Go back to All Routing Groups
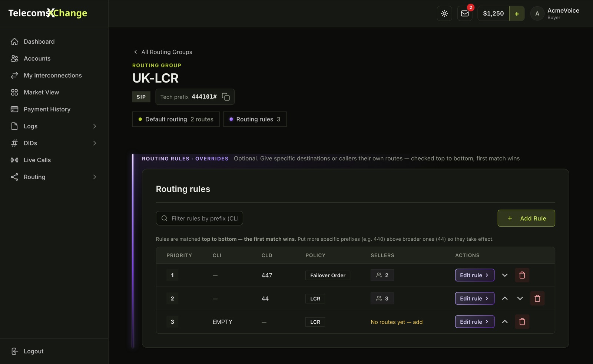Viewport: 593px width, 364px height. (163, 52)
